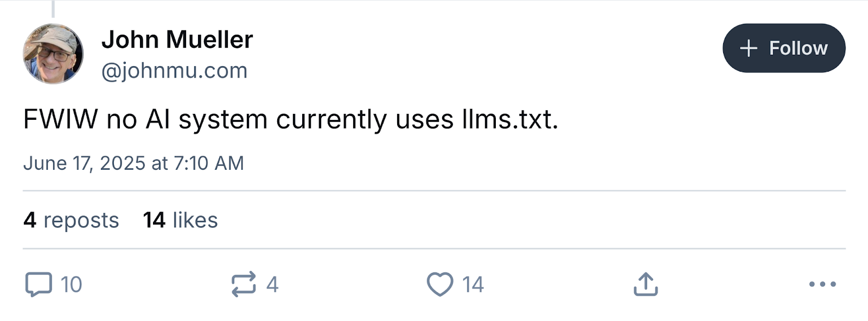Click the June 17, 2025 timestamp
The image size is (868, 321).
[133, 162]
